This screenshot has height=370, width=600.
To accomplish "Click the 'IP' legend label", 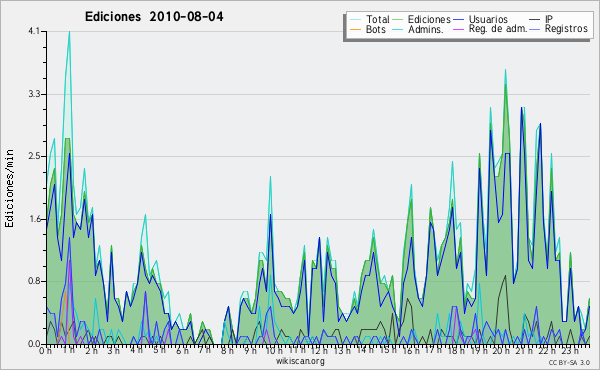I will [x=549, y=19].
